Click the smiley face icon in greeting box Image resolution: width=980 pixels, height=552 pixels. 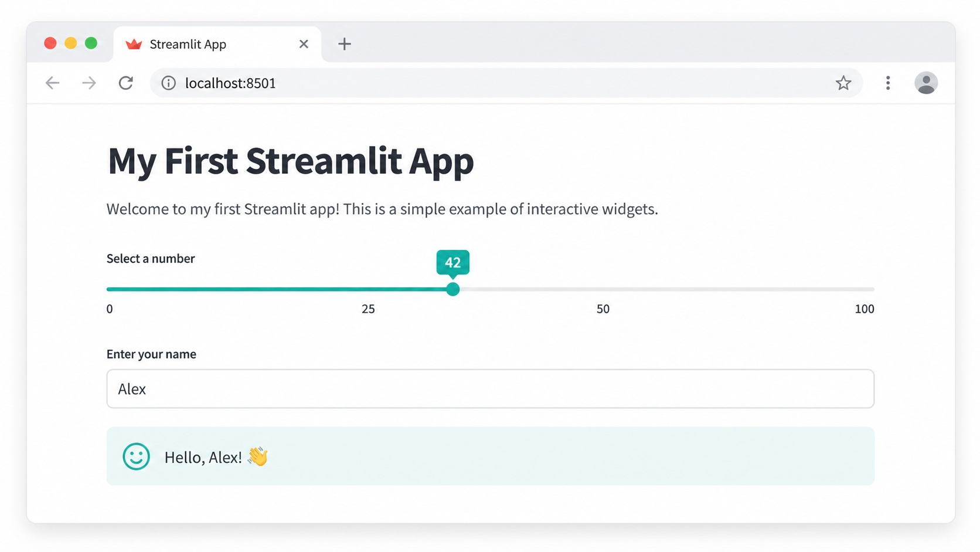(136, 456)
